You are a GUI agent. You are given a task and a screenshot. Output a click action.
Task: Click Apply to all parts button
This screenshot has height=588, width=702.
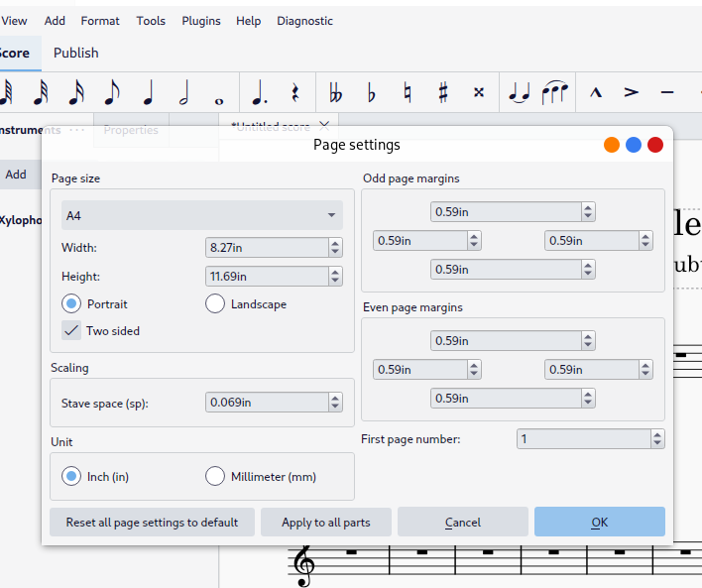(326, 523)
